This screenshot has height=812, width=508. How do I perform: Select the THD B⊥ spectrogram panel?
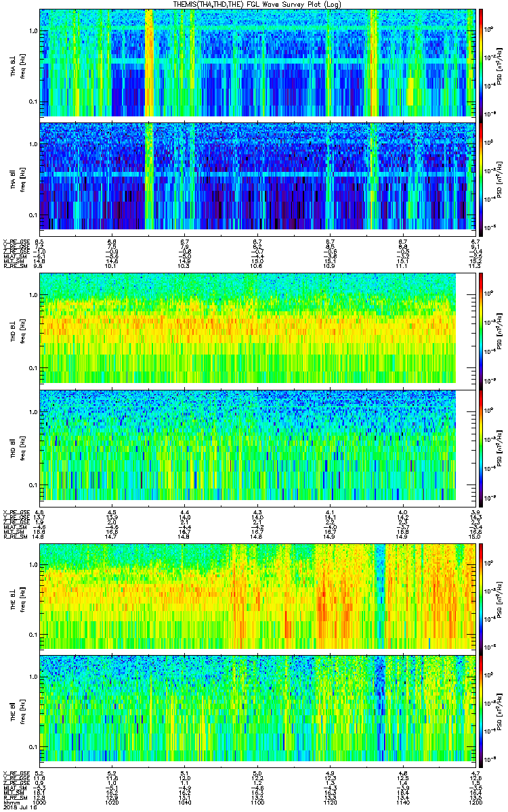[248, 330]
